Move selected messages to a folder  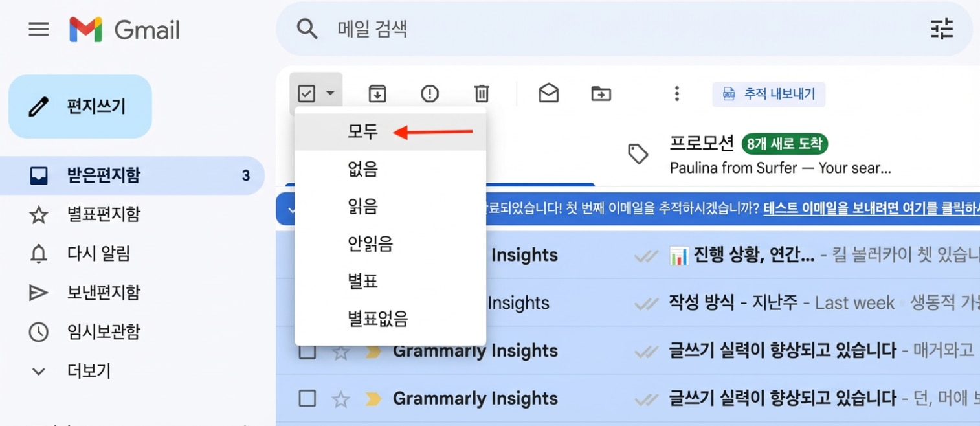(600, 93)
